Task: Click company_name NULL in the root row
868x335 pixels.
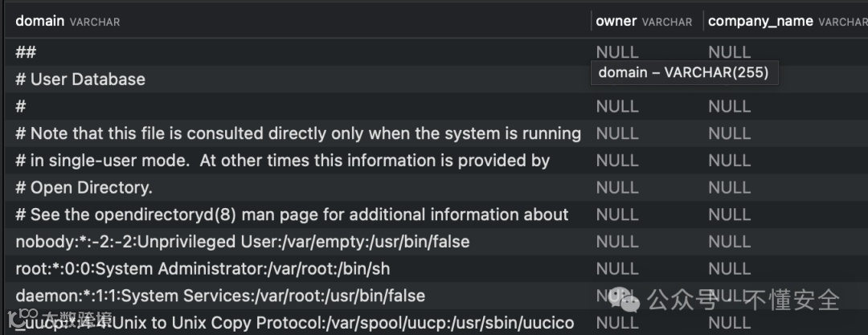Action: tap(729, 268)
